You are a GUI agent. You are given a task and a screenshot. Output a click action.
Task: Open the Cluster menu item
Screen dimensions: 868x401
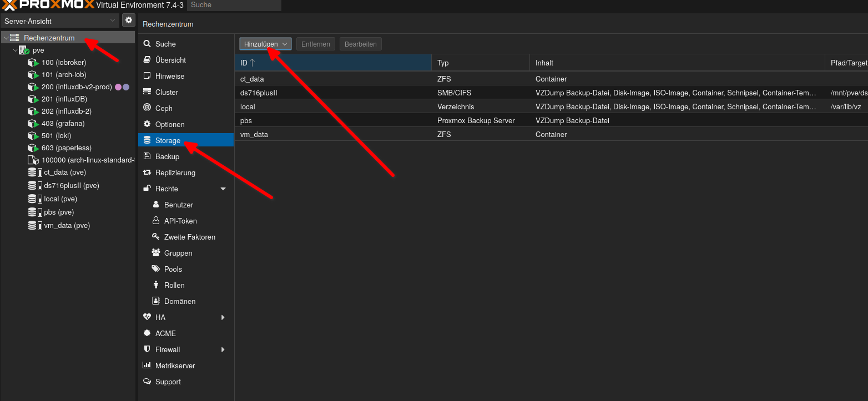[186, 92]
